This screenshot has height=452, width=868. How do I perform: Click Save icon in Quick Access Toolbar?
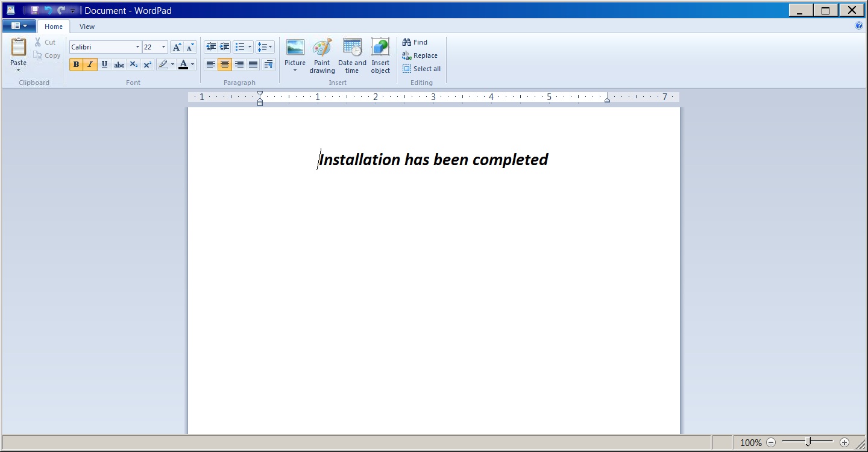click(34, 10)
